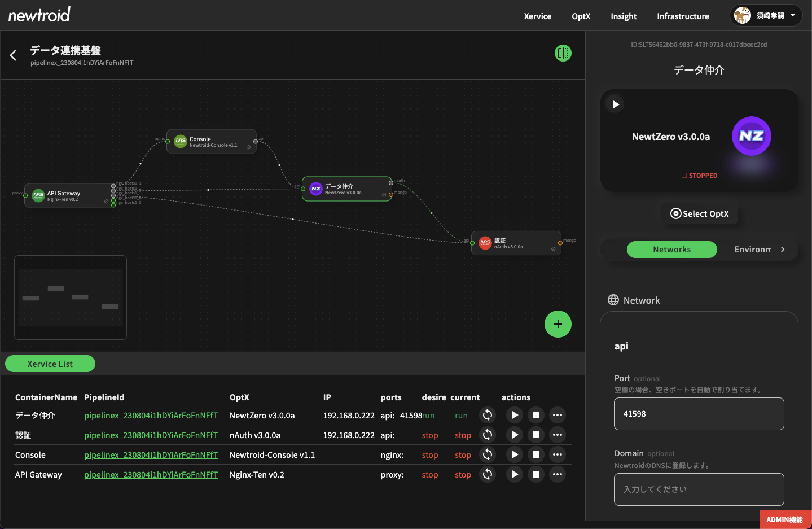
Task: Open the Infrastructure menu
Action: (x=683, y=16)
